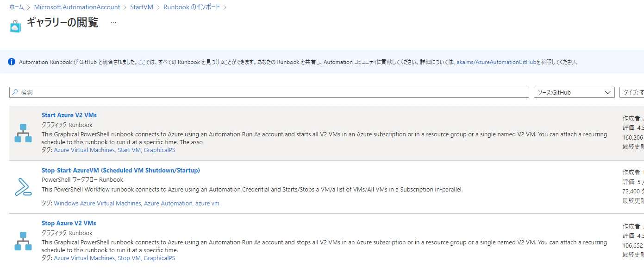
Task: Navigate to StartVM breadcrumb
Action: coord(142,7)
